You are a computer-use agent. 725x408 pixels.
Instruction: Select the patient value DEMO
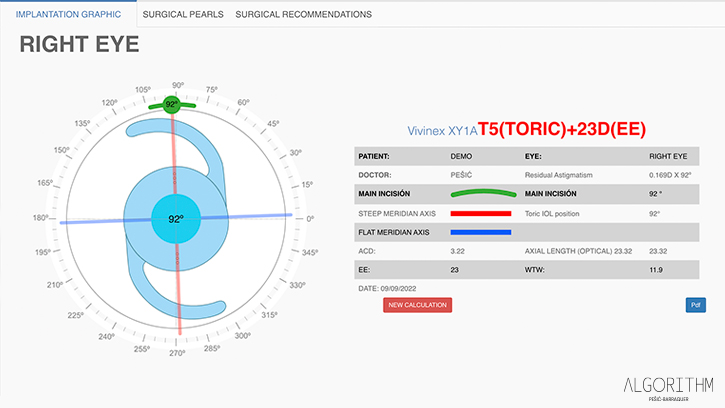[461, 156]
